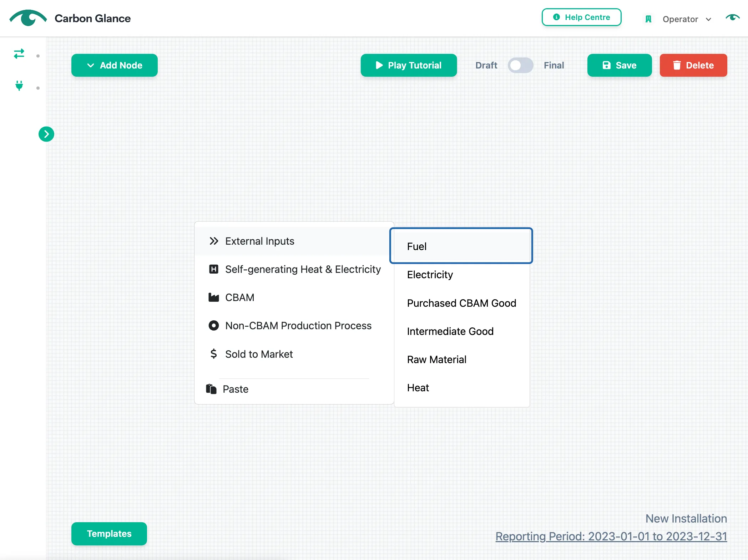Open the Help Centre
Image resolution: width=748 pixels, height=560 pixels.
tap(581, 17)
